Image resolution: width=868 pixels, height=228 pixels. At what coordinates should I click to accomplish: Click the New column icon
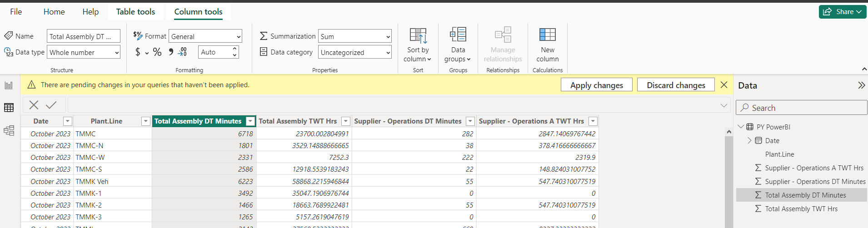click(x=548, y=35)
